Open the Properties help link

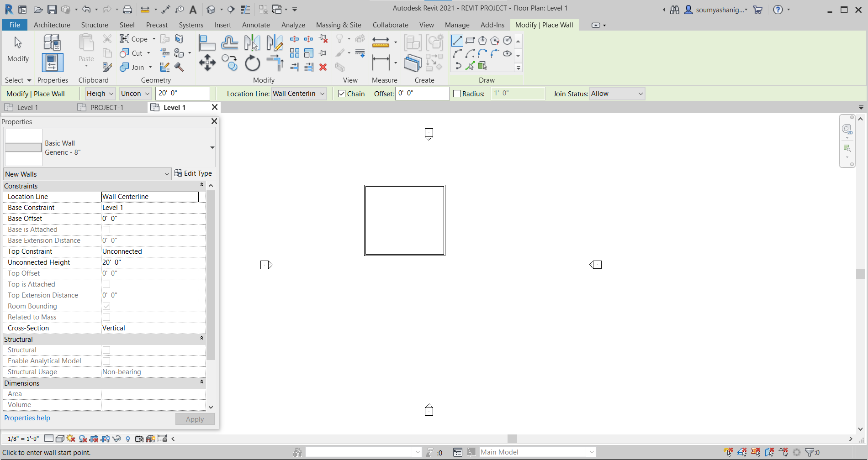pos(26,418)
